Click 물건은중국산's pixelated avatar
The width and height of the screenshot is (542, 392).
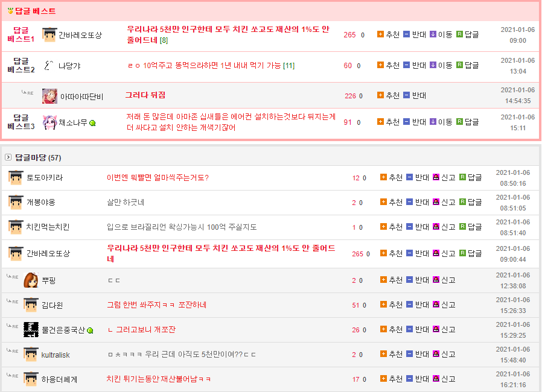pyautogui.click(x=31, y=329)
